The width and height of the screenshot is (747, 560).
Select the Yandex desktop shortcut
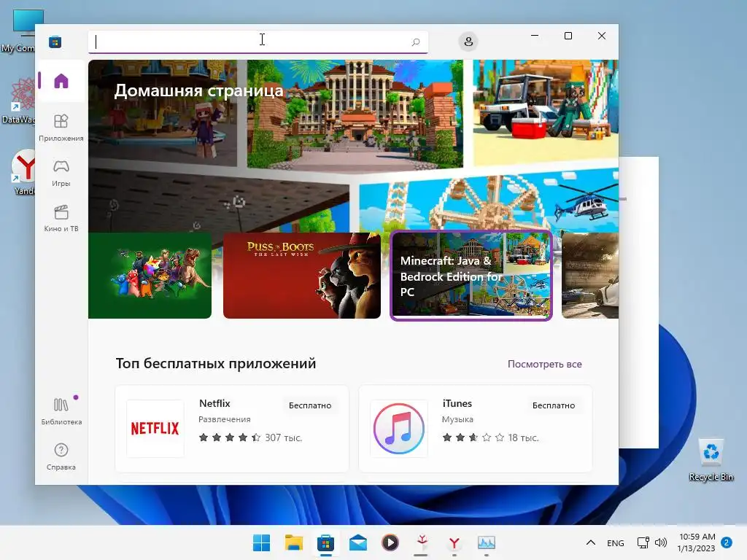coord(21,172)
